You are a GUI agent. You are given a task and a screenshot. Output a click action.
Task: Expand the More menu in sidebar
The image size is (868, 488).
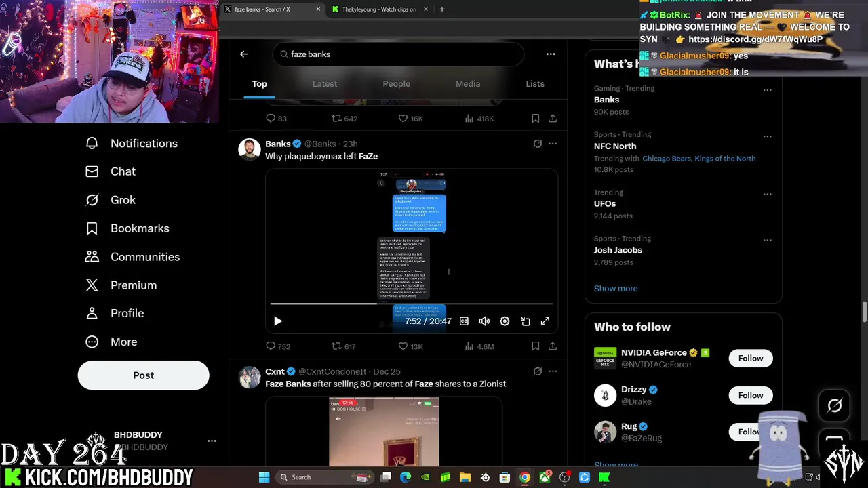coord(111,342)
